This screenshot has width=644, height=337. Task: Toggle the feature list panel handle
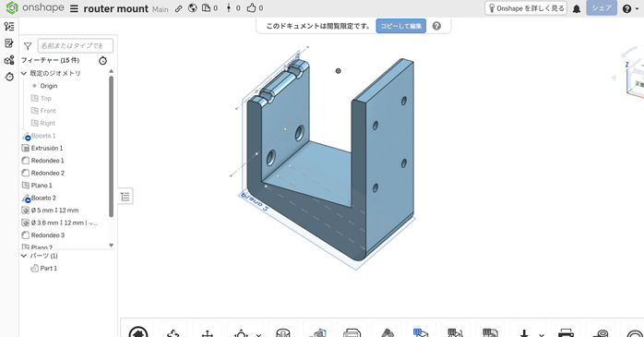125,197
